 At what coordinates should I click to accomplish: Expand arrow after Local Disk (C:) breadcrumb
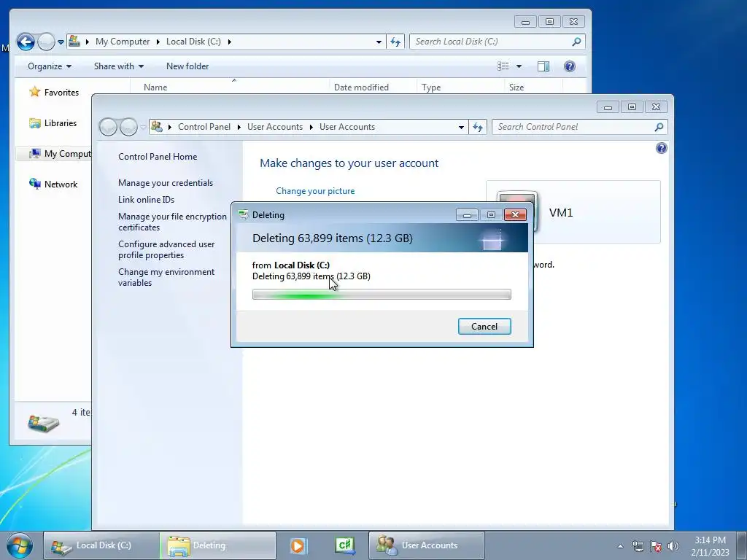[229, 42]
